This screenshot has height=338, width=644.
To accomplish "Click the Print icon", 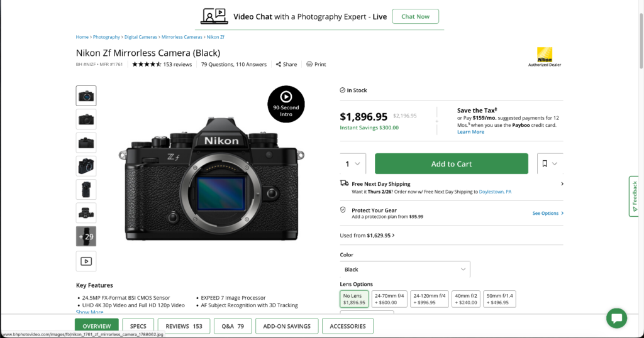I will pyautogui.click(x=309, y=64).
